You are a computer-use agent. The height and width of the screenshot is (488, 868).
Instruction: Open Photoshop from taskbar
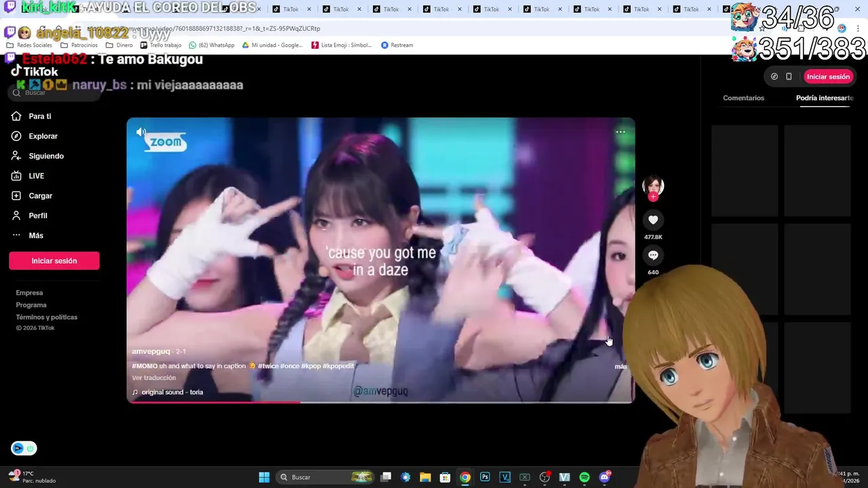(485, 477)
